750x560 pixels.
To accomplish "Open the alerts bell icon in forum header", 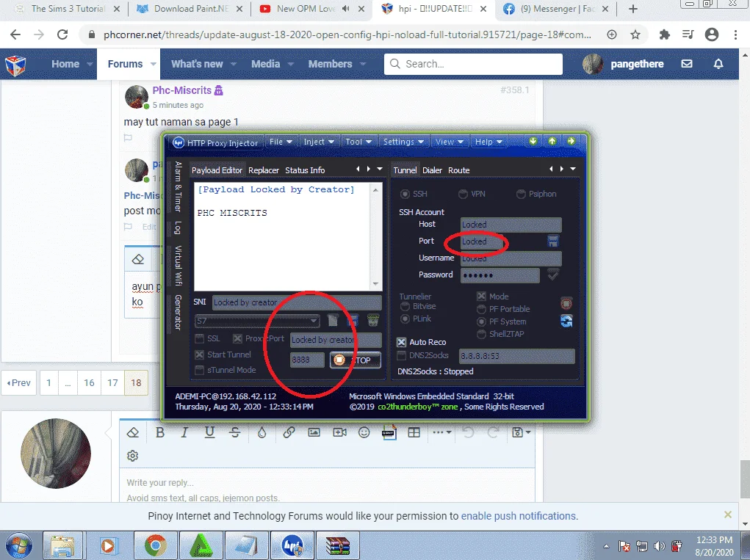I will [x=718, y=64].
